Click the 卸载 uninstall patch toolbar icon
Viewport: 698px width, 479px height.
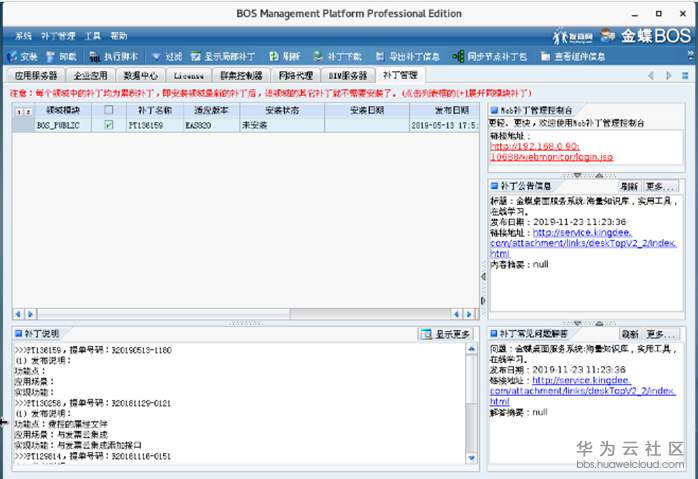51,57
